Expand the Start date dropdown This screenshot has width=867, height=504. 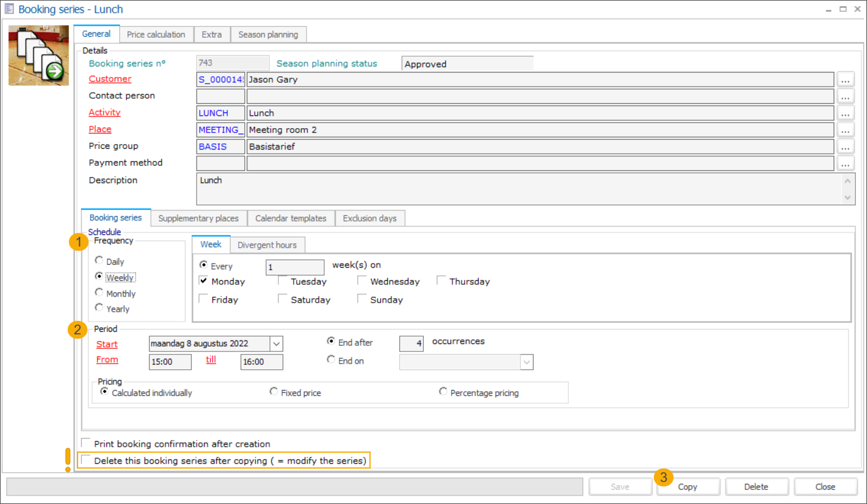tap(276, 344)
